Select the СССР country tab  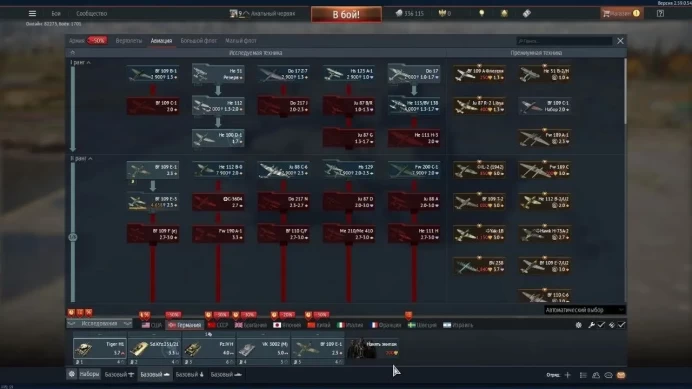pos(218,325)
